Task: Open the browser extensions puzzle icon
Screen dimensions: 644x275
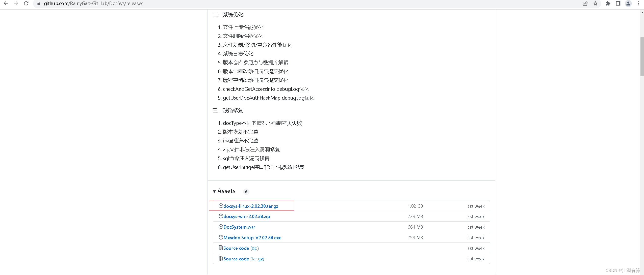Action: point(608,4)
